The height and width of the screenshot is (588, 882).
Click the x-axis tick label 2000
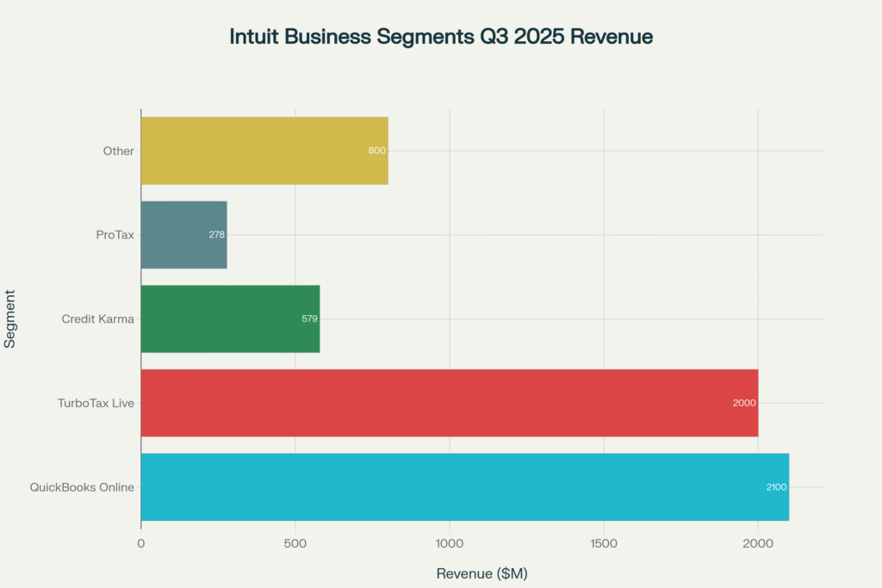(x=758, y=543)
